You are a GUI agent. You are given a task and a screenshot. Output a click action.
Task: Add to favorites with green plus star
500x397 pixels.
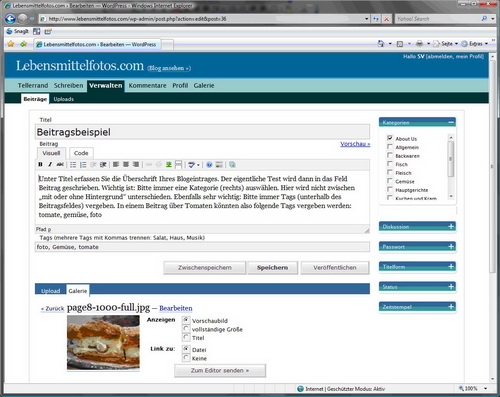[x=23, y=44]
